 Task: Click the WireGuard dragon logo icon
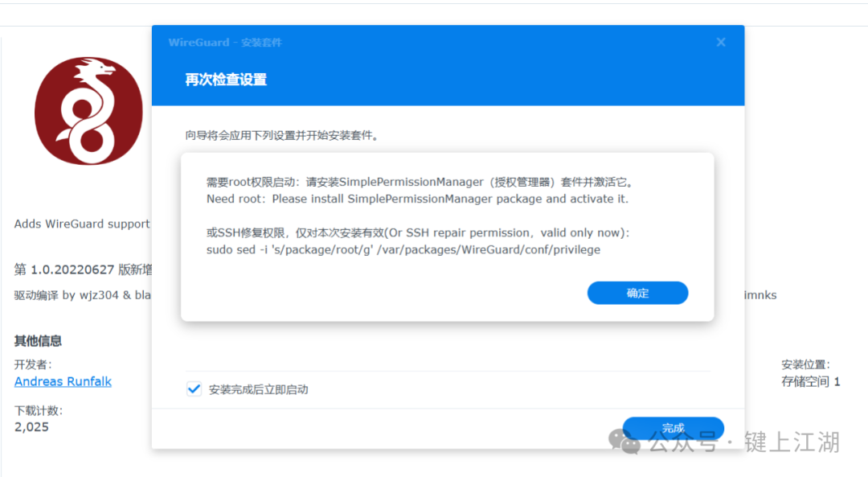(88, 110)
